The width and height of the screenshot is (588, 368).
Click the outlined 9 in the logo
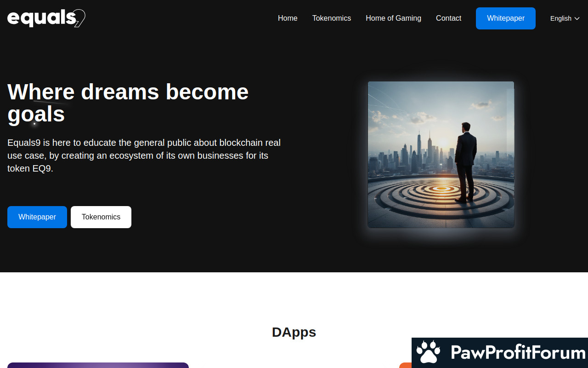tap(80, 18)
